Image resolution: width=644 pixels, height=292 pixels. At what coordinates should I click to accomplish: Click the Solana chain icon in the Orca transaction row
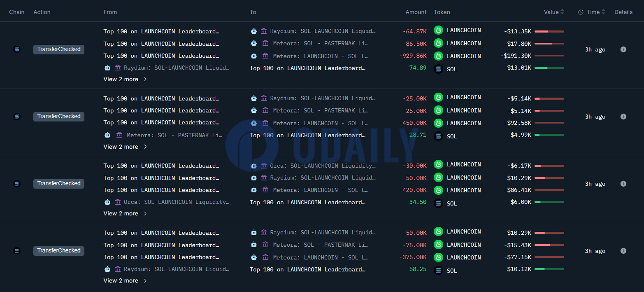(x=17, y=184)
